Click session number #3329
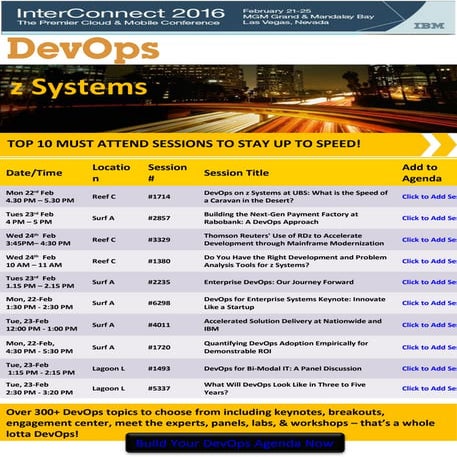The image size is (457, 457). [159, 240]
